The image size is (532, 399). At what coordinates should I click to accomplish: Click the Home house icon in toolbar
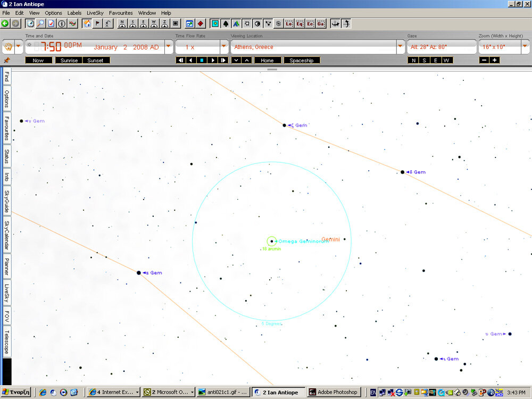point(87,23)
